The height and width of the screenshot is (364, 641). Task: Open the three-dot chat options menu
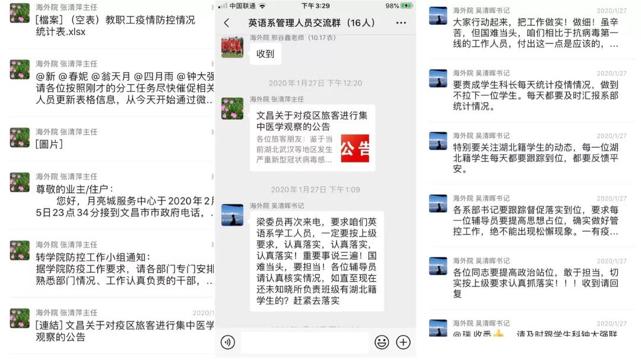[401, 23]
